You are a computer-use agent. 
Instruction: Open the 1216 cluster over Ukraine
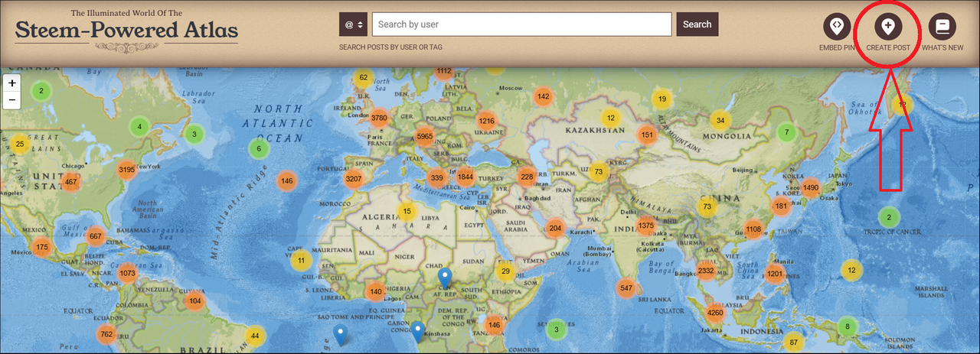coord(486,121)
